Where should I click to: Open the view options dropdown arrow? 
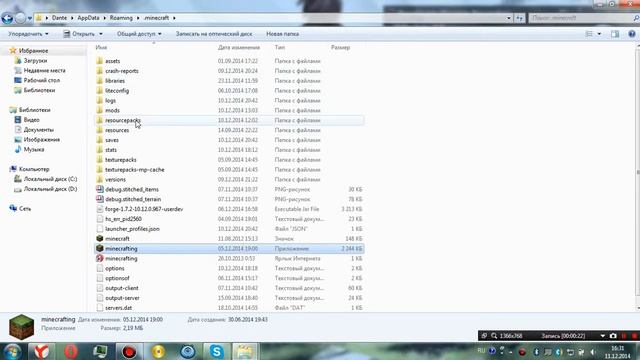[x=599, y=34]
